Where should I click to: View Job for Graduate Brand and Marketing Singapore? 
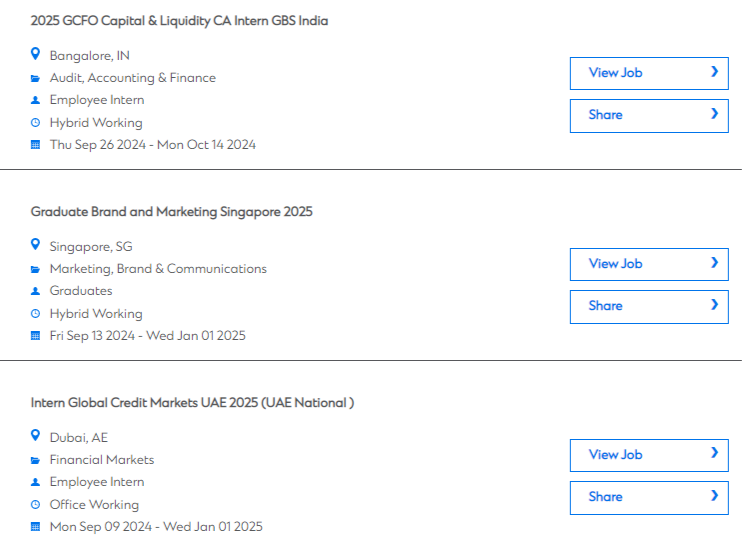click(x=649, y=264)
